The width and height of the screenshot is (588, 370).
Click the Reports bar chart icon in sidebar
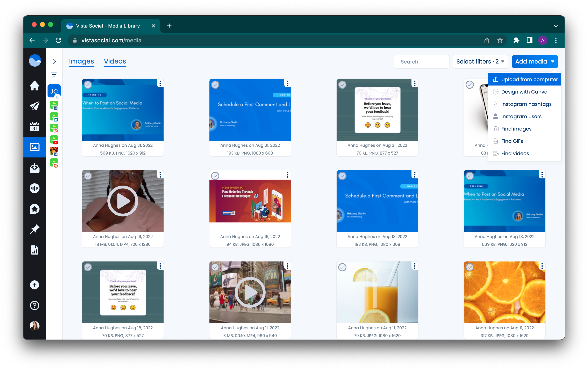coord(35,251)
